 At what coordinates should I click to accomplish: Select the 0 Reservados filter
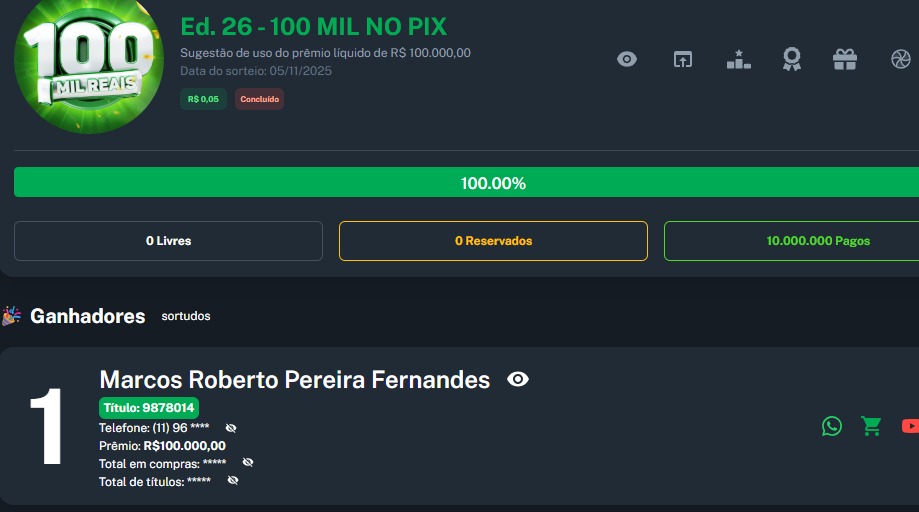493,241
